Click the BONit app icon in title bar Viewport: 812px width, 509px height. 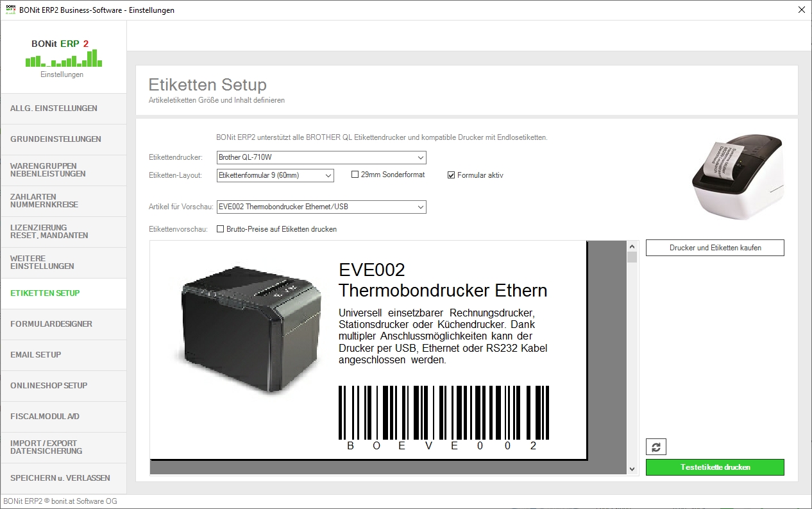coord(10,10)
